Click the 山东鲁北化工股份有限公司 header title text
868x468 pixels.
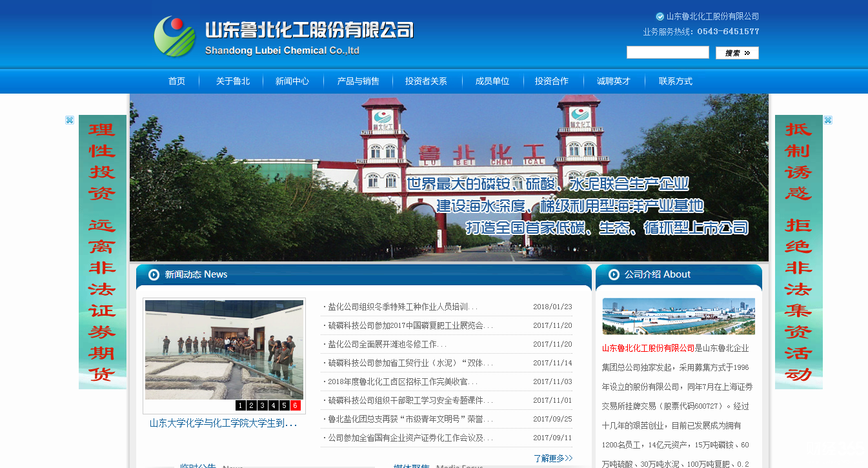[x=309, y=30]
